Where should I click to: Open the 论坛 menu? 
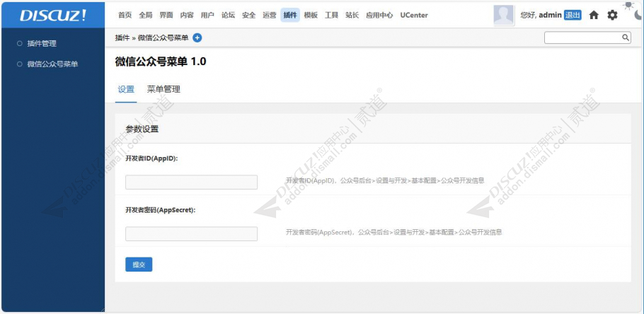228,15
